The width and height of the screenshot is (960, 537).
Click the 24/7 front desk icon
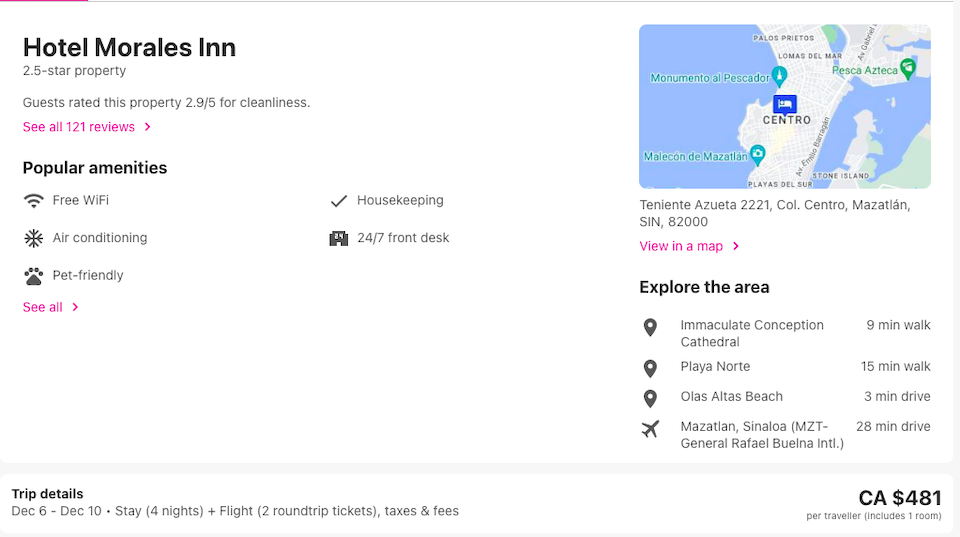coord(339,238)
